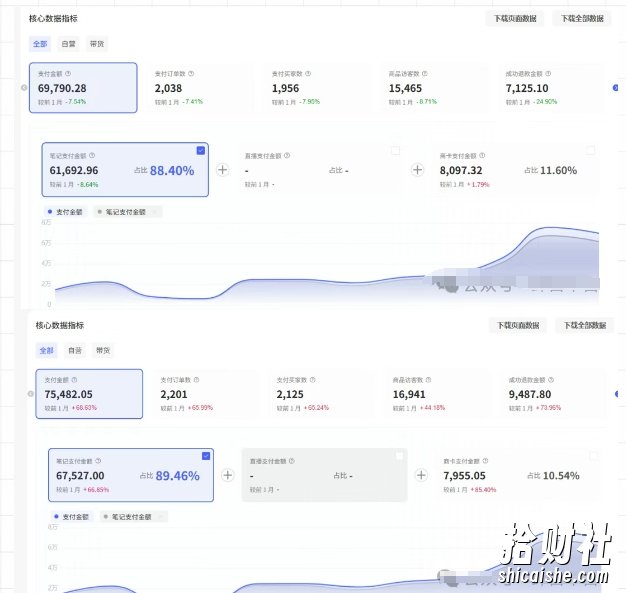Image resolution: width=626 pixels, height=593 pixels.
Task: Open help icon beside 商卡支付金额 above 8,097.32
Action: 482,155
